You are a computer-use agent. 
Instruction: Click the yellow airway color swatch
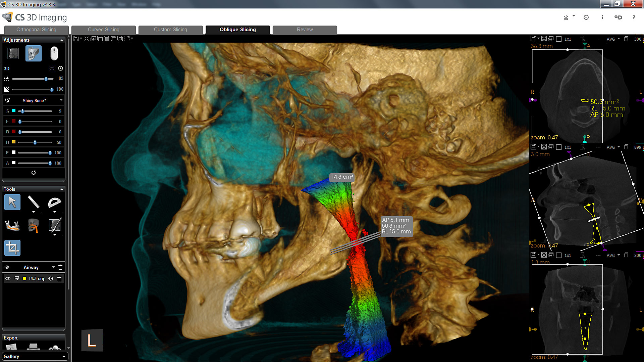coord(24,278)
